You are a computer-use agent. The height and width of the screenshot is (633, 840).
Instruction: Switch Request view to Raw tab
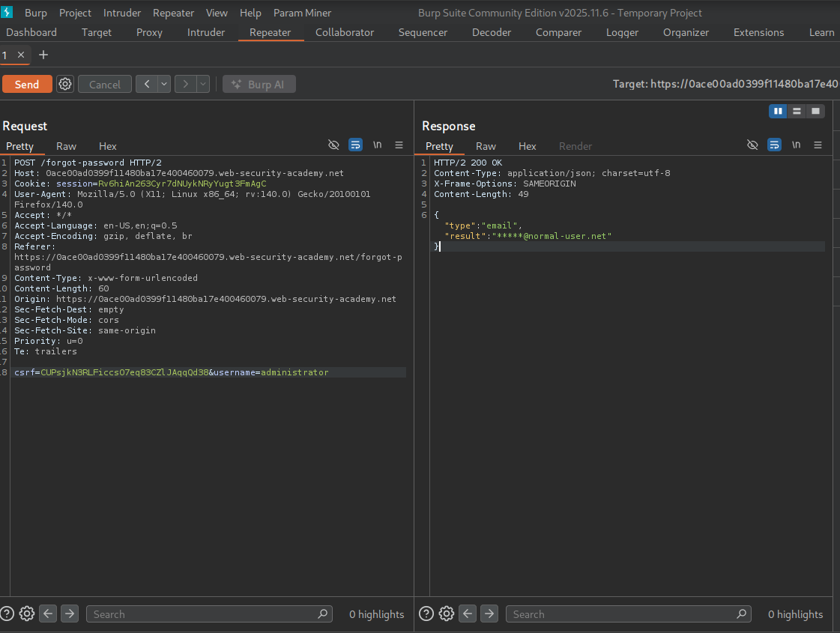pos(66,146)
